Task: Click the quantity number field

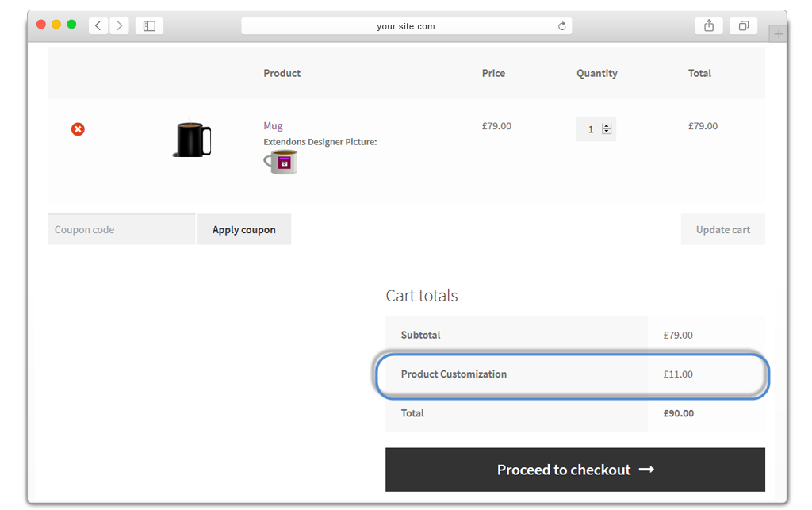Action: (591, 129)
